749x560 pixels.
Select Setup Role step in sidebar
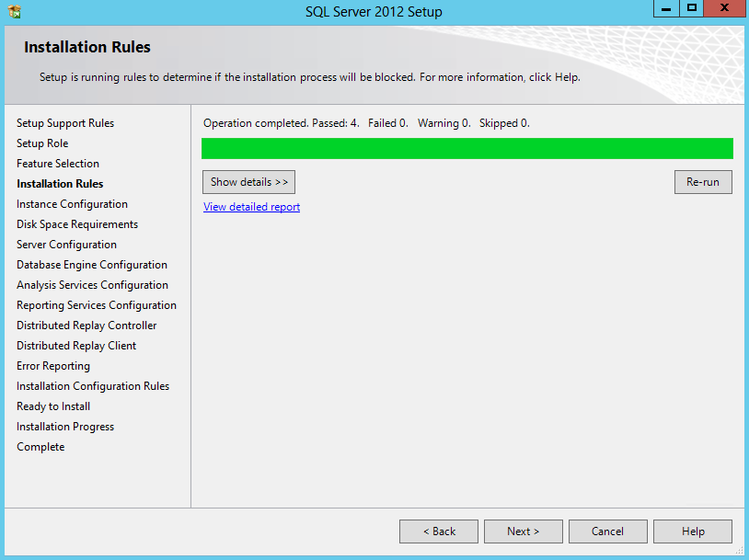pyautogui.click(x=42, y=143)
